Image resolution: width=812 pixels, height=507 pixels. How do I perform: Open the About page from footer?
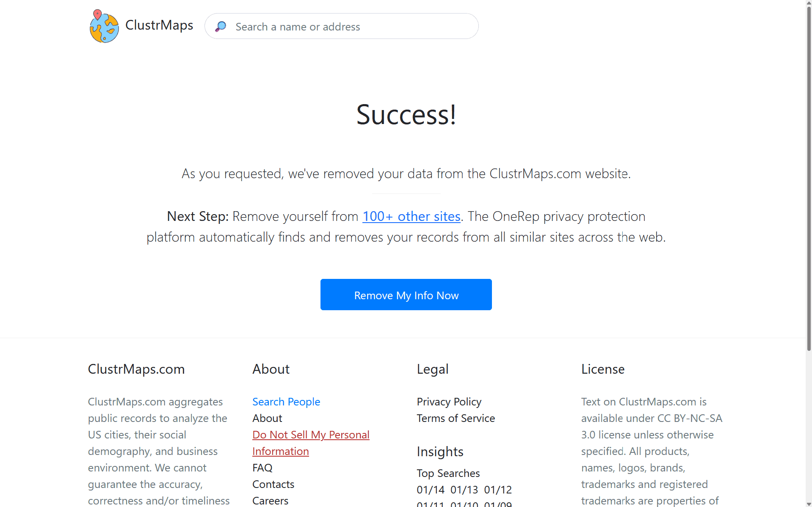(x=267, y=418)
